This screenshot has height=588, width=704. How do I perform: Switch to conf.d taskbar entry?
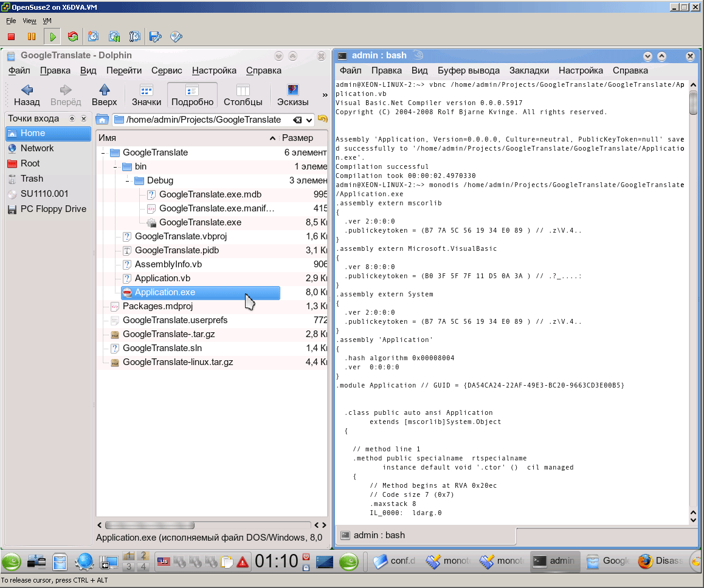point(395,561)
